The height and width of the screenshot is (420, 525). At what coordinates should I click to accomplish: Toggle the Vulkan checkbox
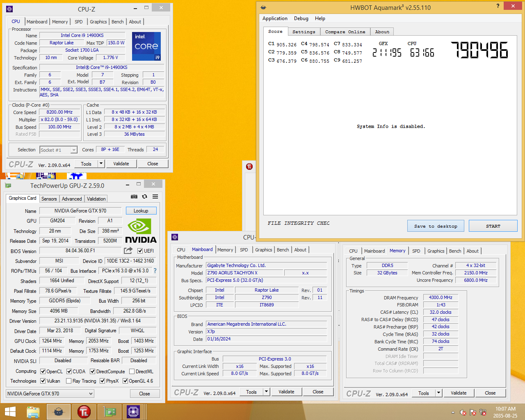tap(43, 381)
